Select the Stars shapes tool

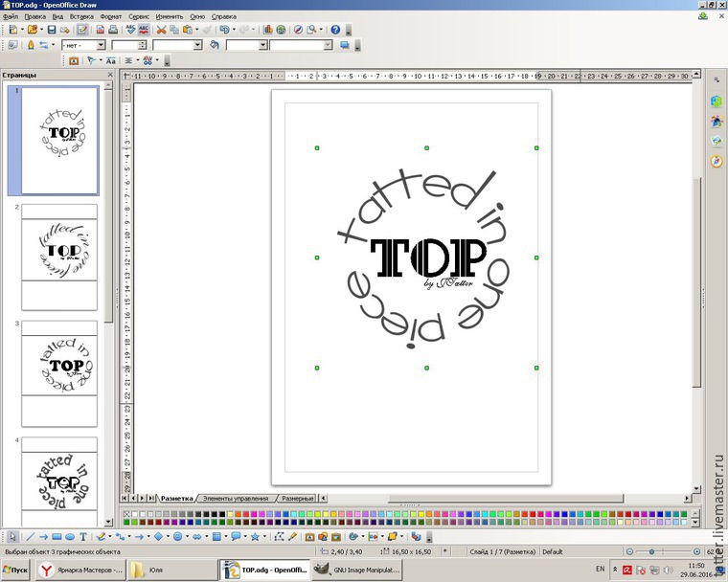[255, 537]
